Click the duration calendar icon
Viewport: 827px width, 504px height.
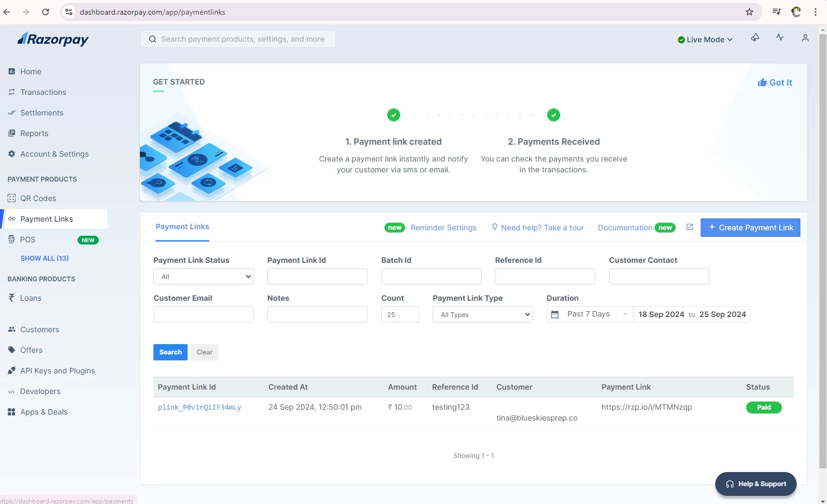click(555, 314)
